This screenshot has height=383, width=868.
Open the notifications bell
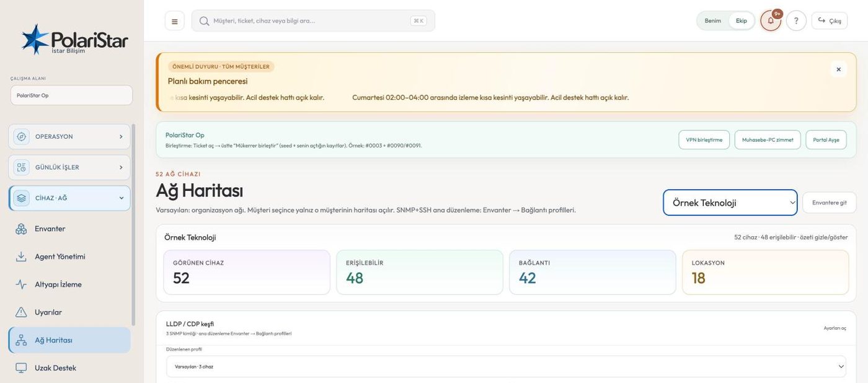tap(771, 20)
